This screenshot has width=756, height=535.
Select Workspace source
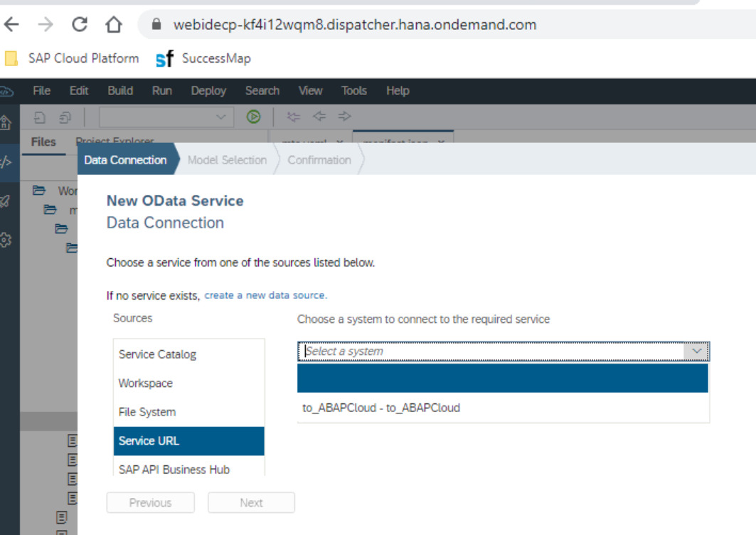[189, 383]
